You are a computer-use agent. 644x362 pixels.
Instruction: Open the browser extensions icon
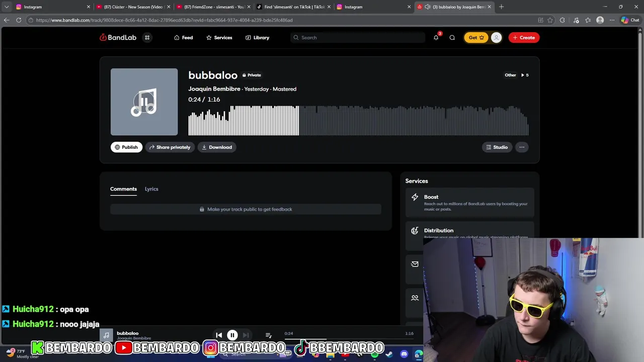tap(562, 20)
